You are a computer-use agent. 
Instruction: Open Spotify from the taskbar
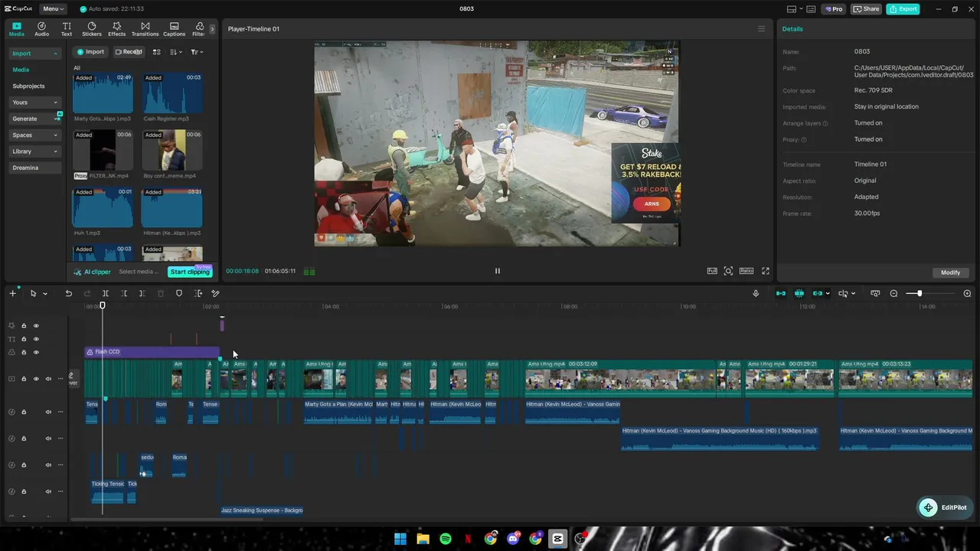[x=446, y=539]
